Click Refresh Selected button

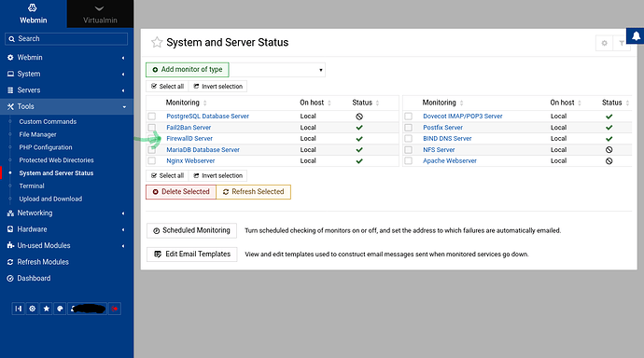[254, 192]
